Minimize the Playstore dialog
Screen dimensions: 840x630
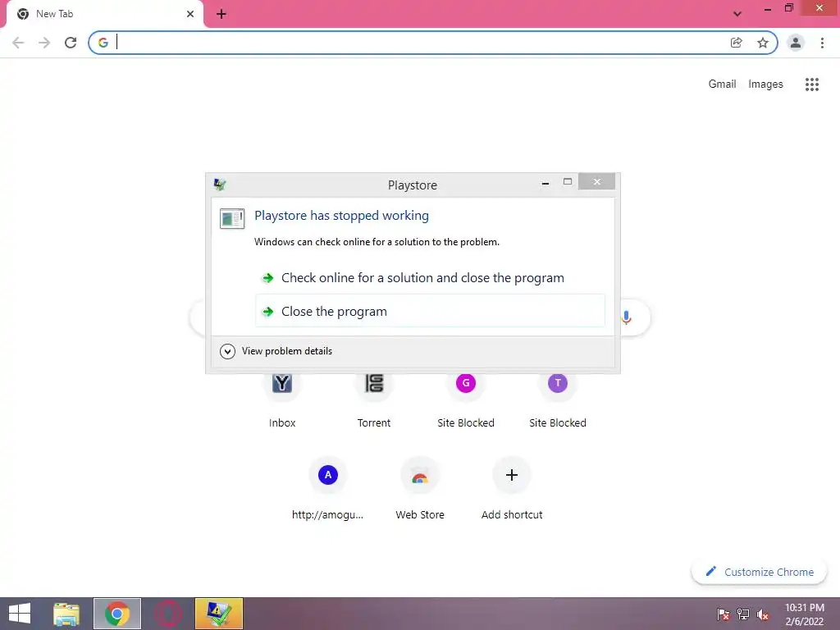tap(546, 183)
